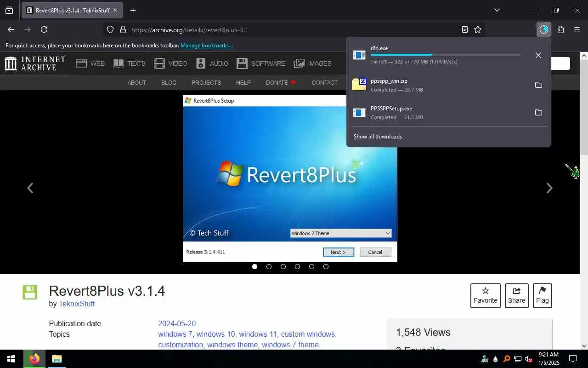588x368 pixels.
Task: Cancel the r8p.exe download
Action: pos(538,55)
